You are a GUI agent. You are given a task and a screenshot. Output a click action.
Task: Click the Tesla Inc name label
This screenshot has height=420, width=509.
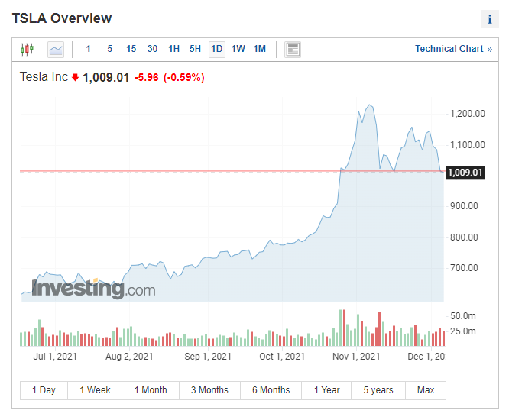pos(44,77)
